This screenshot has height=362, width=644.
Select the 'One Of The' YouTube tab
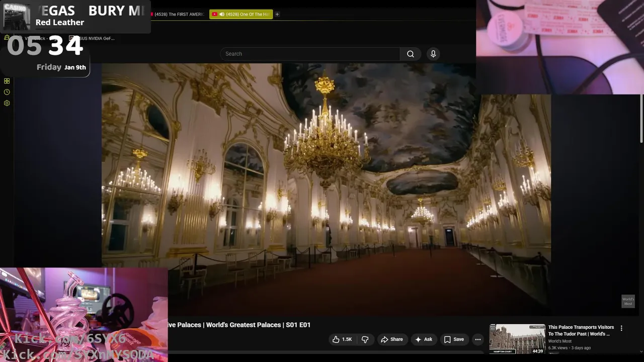(x=241, y=14)
